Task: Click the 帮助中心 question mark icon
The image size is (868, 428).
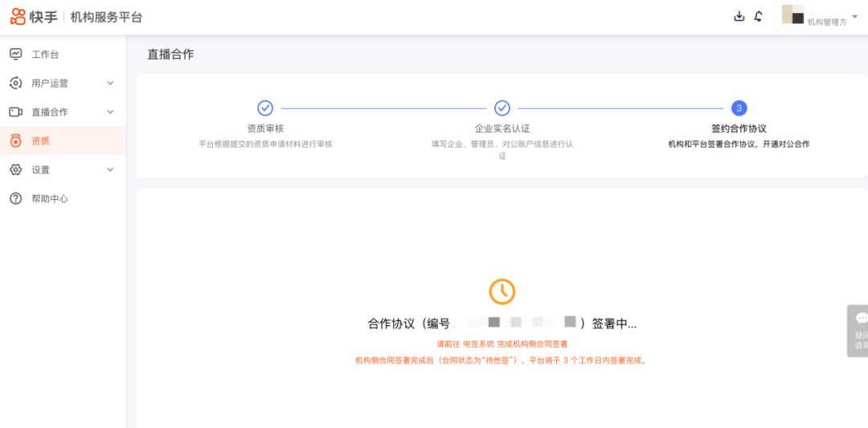Action: (x=16, y=198)
